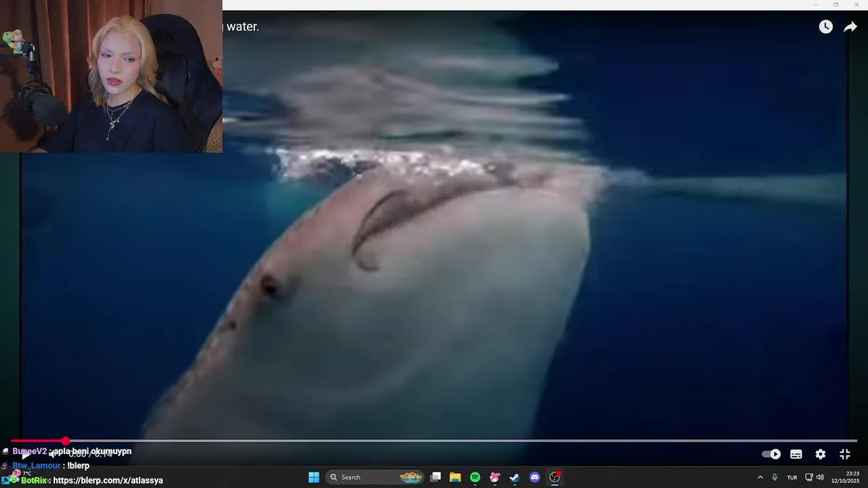Viewport: 868px width, 488px height.
Task: Click the streamer webcam overlay
Action: tap(111, 76)
